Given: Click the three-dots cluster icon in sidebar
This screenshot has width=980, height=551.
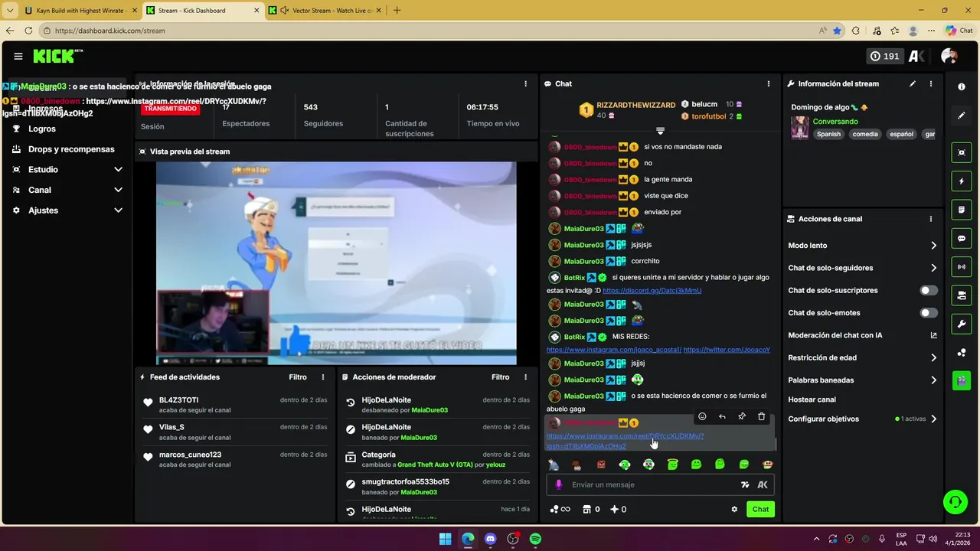Looking at the screenshot, I should tap(962, 352).
